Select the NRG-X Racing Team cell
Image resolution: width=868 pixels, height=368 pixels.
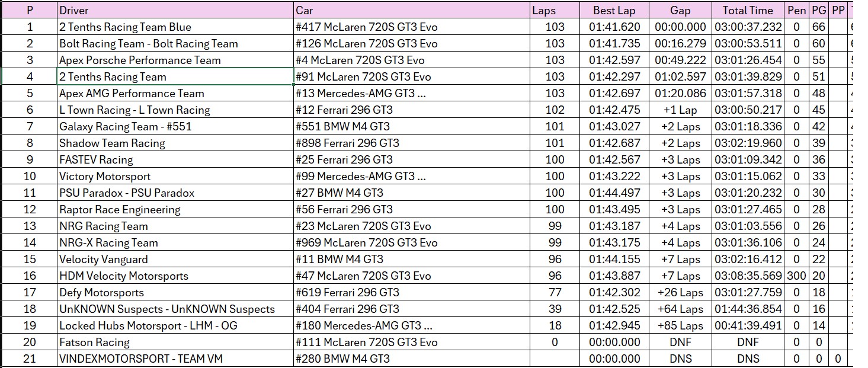point(175,242)
